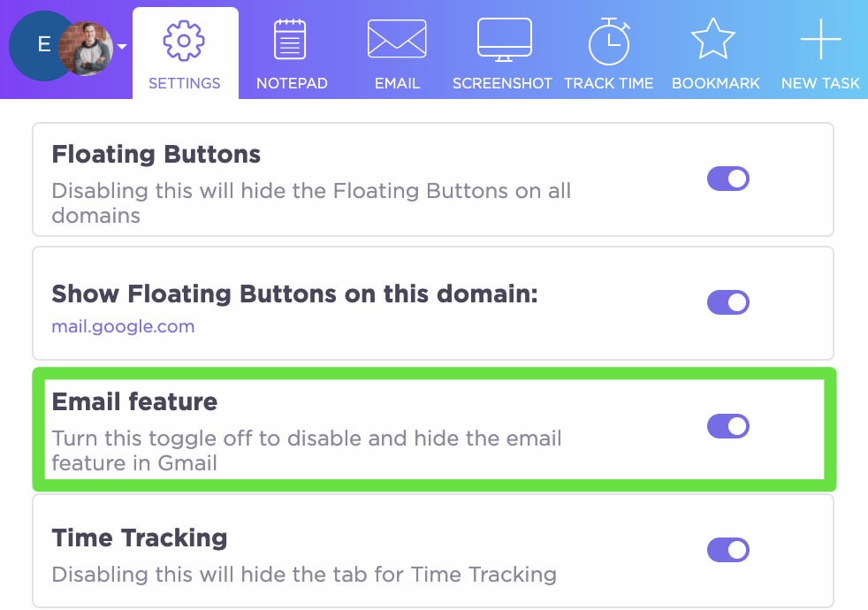Click the Notepad pad icon
868x610 pixels.
(x=291, y=39)
